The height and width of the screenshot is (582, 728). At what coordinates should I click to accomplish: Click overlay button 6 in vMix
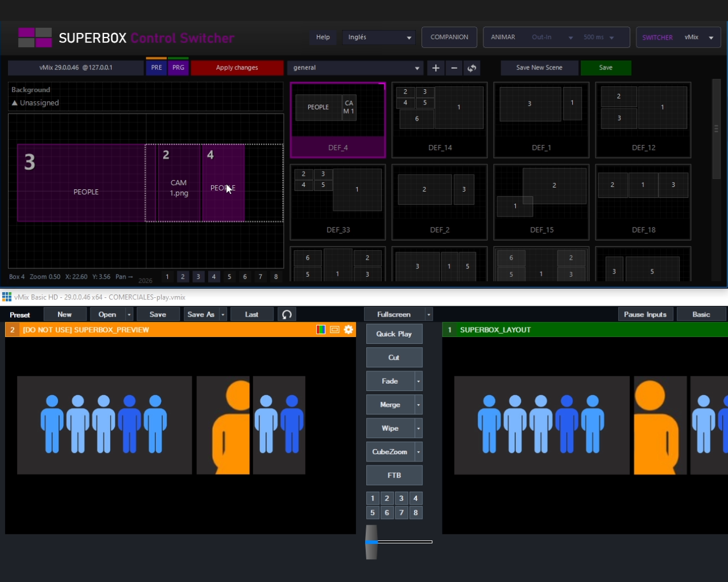[x=387, y=513]
